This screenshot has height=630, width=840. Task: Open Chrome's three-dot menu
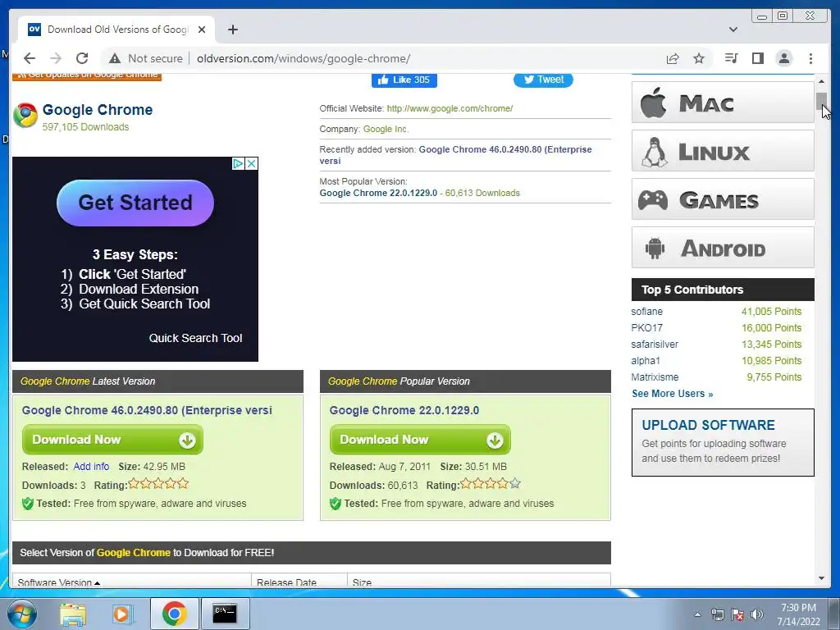click(810, 58)
